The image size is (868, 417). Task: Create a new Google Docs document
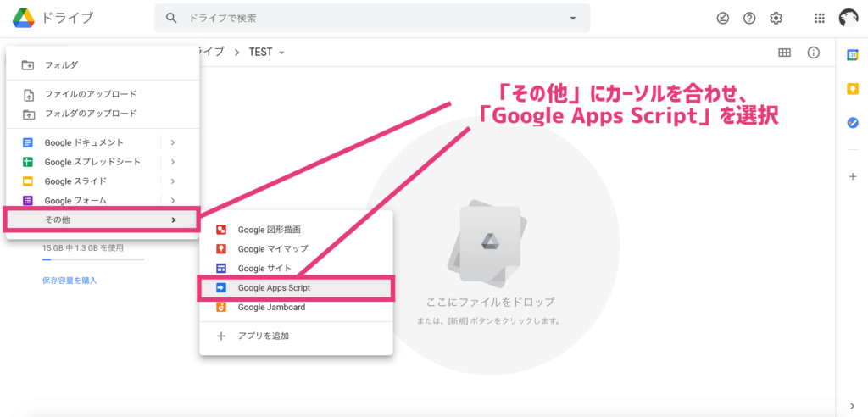click(83, 142)
